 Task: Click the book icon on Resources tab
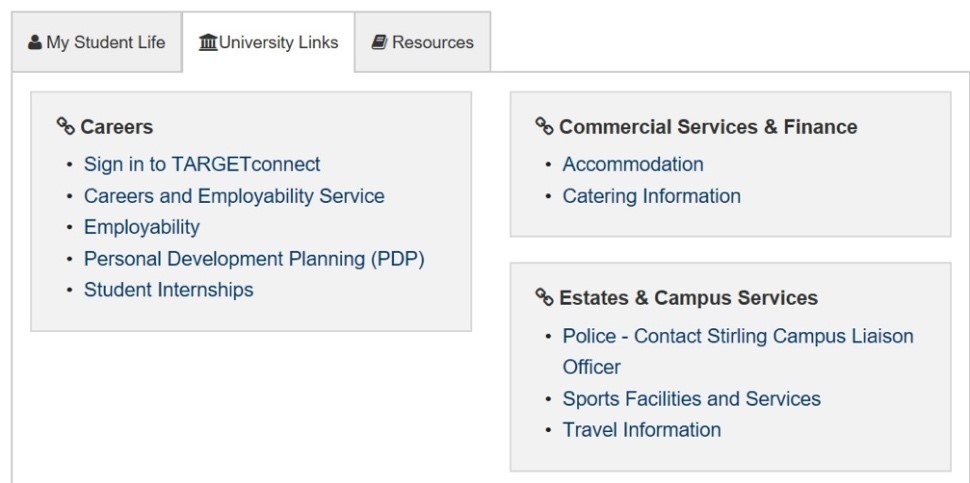click(x=379, y=43)
